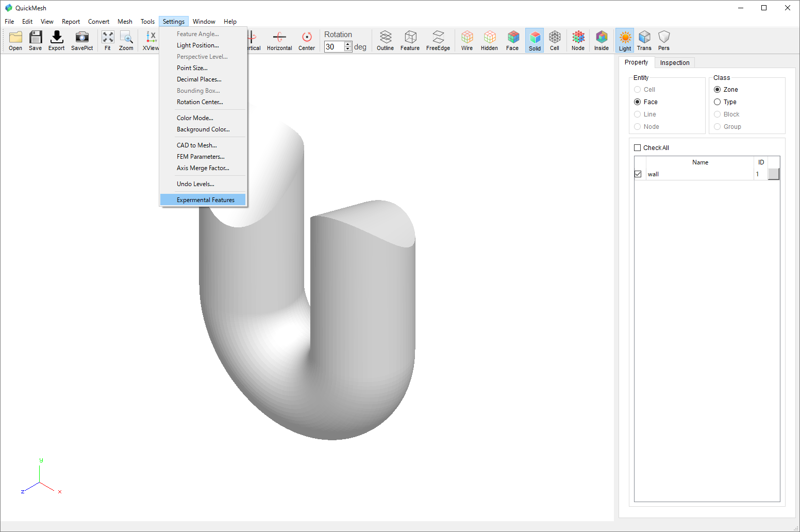Click the Name column header
Screen dimensions: 800x532
(x=700, y=162)
